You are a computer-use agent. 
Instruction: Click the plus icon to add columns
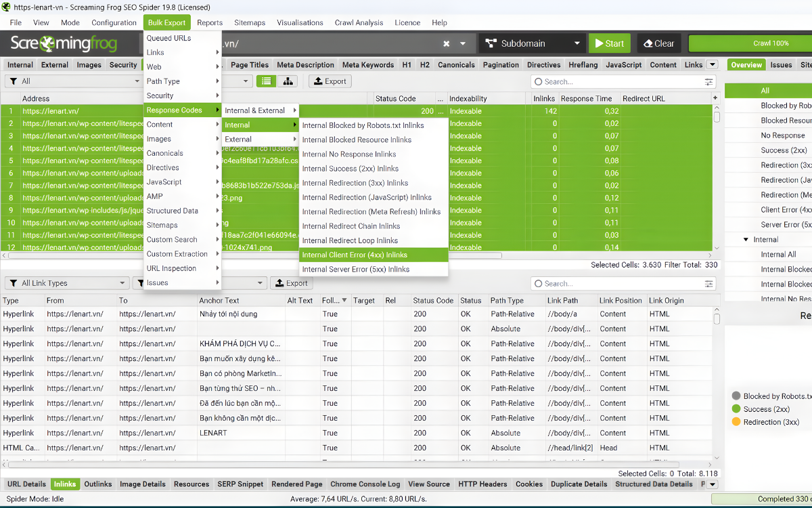pos(715,98)
